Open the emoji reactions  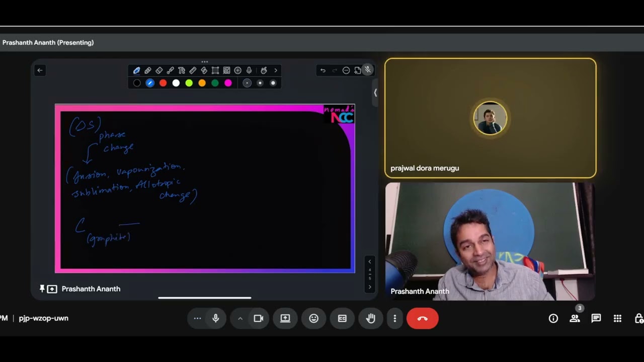coord(314,318)
